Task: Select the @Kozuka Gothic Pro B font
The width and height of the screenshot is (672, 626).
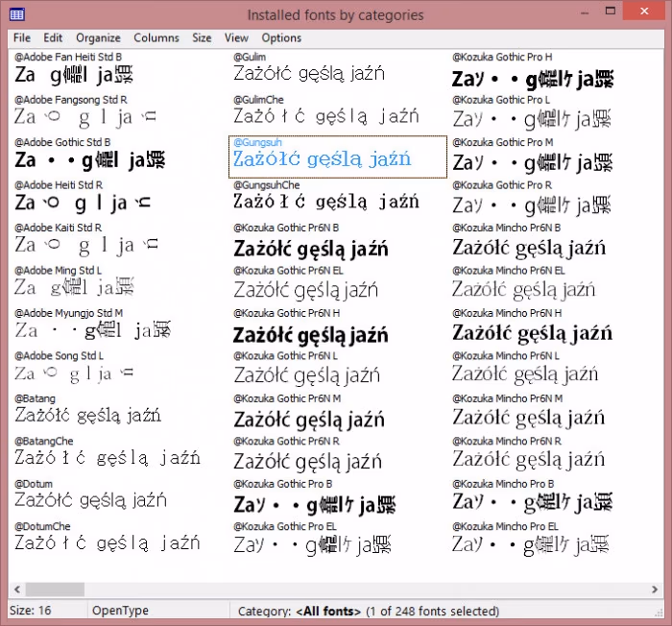Action: (x=338, y=497)
